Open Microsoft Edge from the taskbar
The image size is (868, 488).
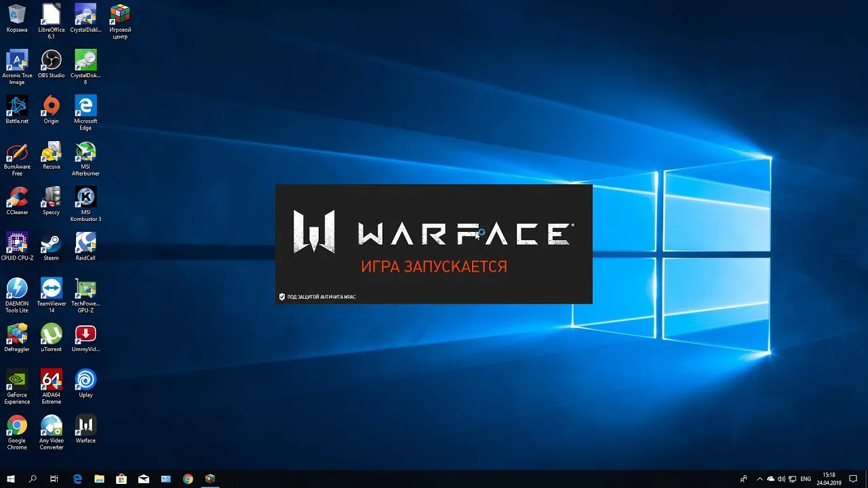tap(77, 479)
